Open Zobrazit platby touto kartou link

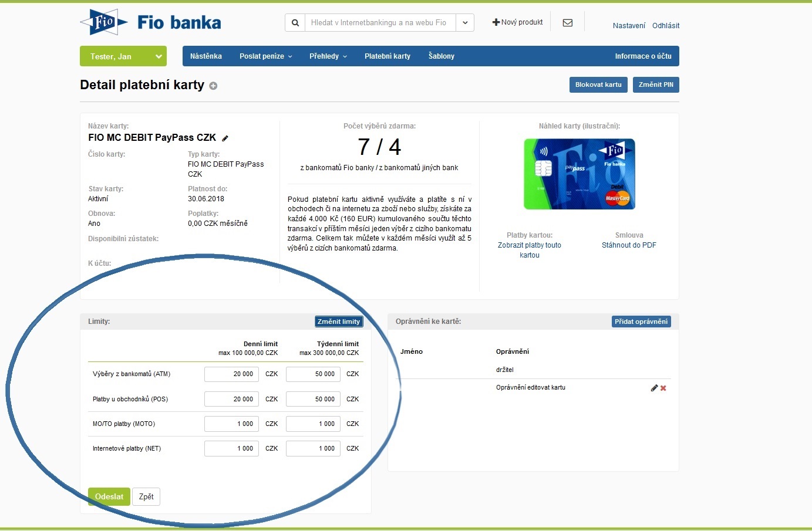pyautogui.click(x=530, y=250)
